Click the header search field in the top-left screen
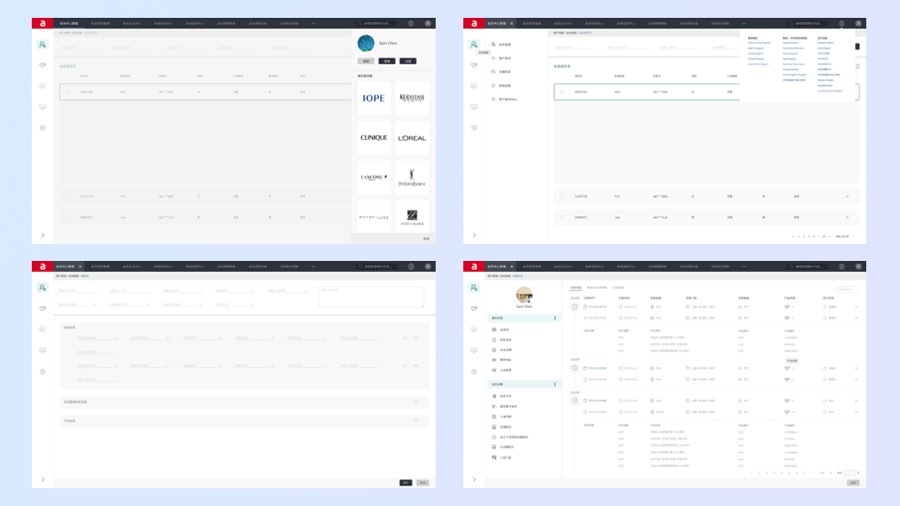The image size is (900, 506). [x=377, y=24]
